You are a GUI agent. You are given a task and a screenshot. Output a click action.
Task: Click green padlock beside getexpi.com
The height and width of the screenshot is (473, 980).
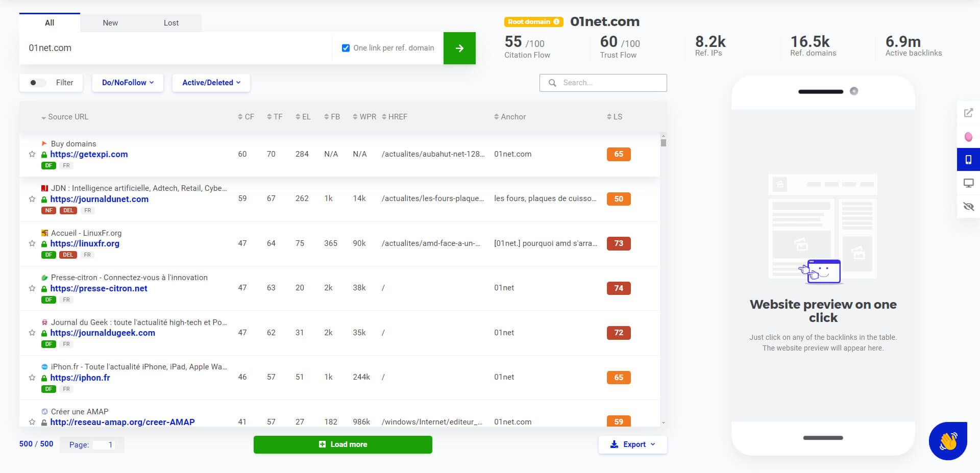44,155
